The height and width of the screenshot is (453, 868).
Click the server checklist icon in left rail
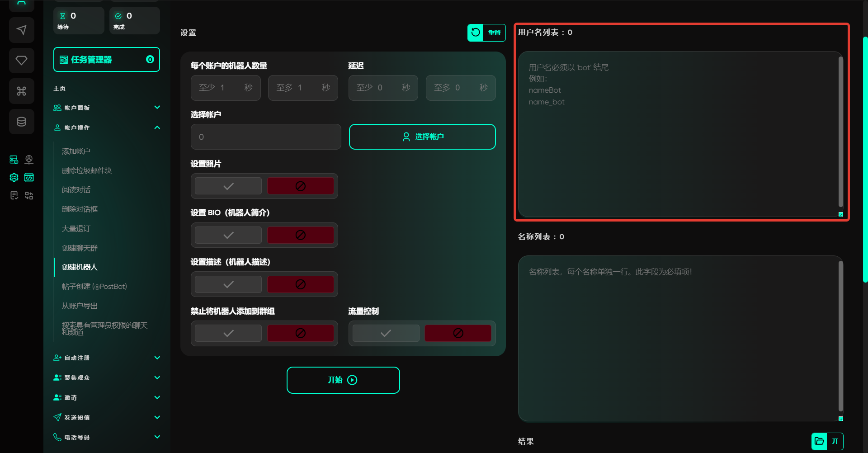pos(14,160)
